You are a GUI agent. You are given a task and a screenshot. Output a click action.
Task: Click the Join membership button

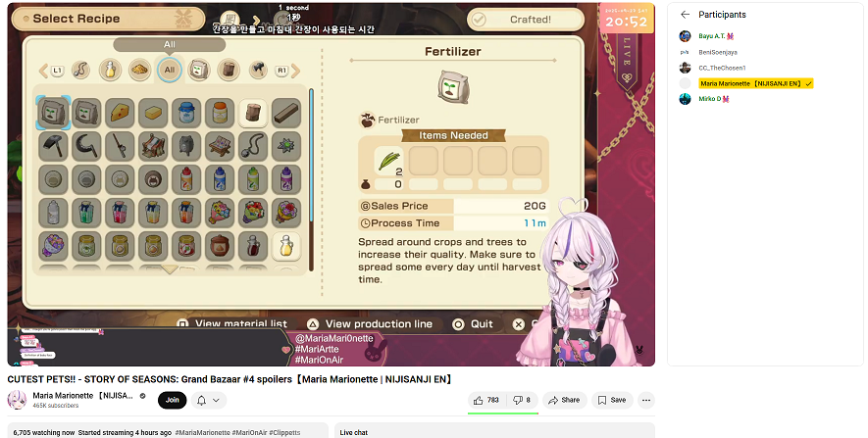coord(173,400)
